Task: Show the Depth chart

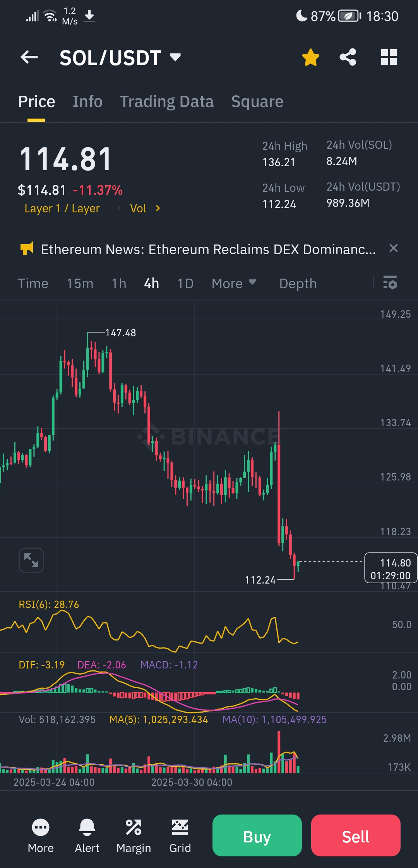Action: [298, 284]
